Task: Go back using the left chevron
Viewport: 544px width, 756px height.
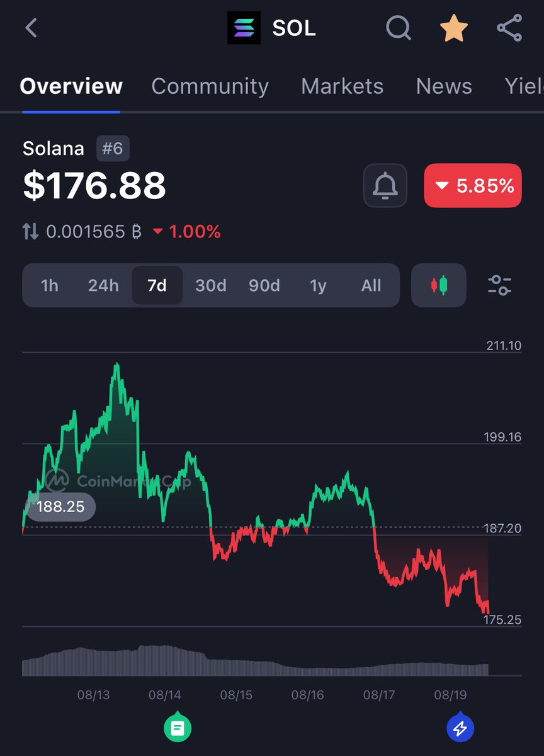Action: click(31, 28)
